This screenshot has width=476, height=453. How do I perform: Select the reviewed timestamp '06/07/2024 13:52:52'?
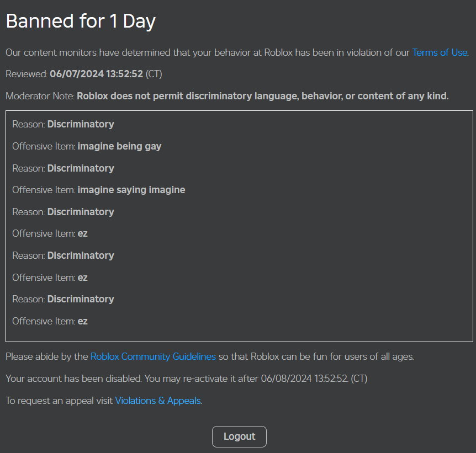[x=97, y=74]
